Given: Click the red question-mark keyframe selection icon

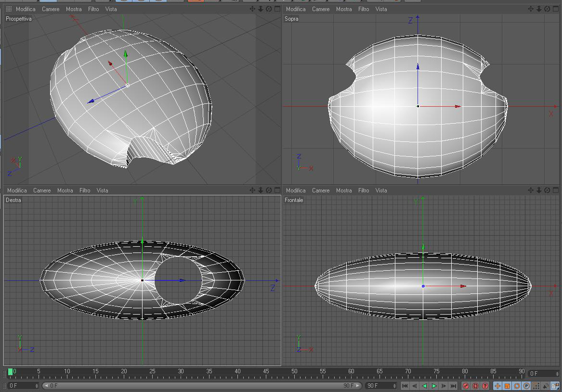Looking at the screenshot, I should [485, 386].
